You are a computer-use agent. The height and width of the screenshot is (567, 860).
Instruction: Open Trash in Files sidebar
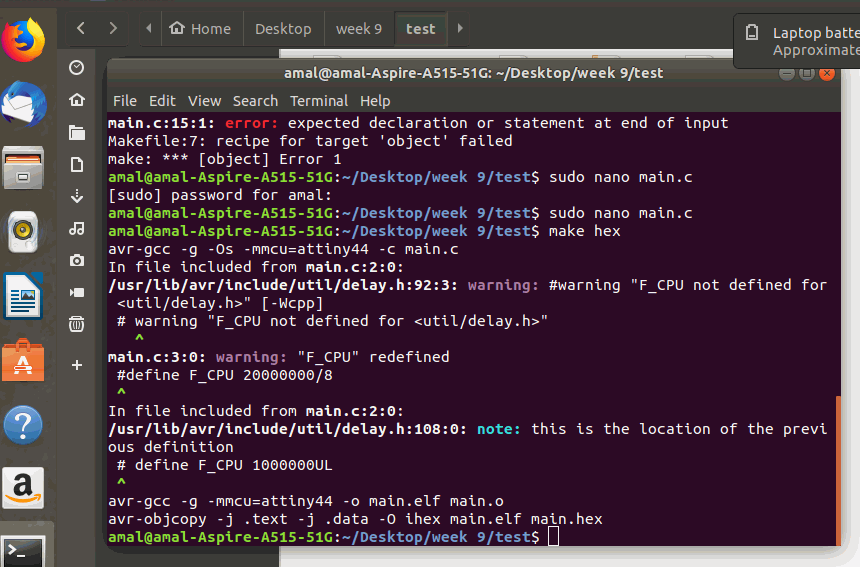tap(77, 324)
